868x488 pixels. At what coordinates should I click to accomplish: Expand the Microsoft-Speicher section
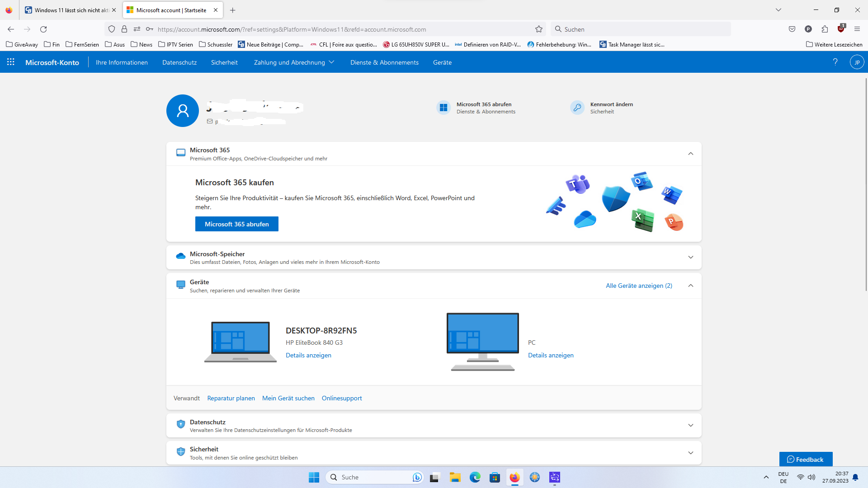tap(690, 258)
